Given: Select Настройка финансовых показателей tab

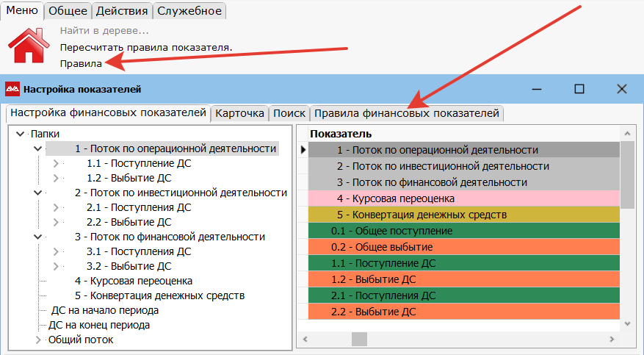Looking at the screenshot, I should [108, 113].
